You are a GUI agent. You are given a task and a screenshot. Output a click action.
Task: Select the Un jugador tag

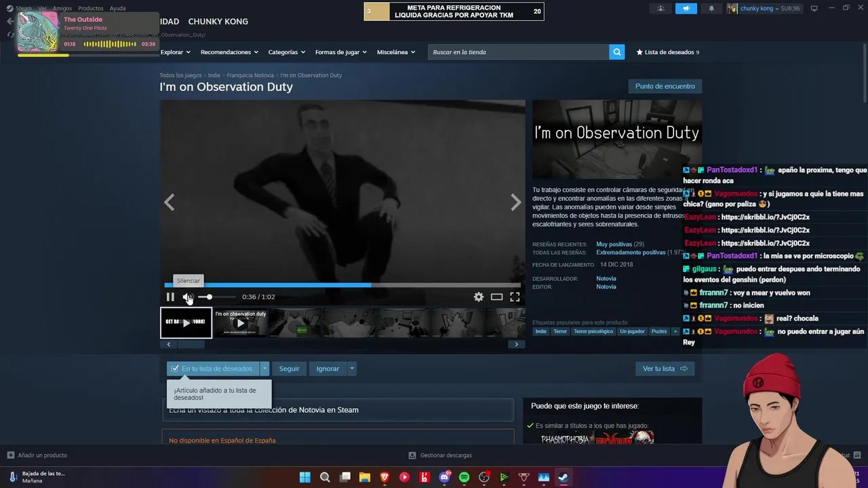coord(632,331)
